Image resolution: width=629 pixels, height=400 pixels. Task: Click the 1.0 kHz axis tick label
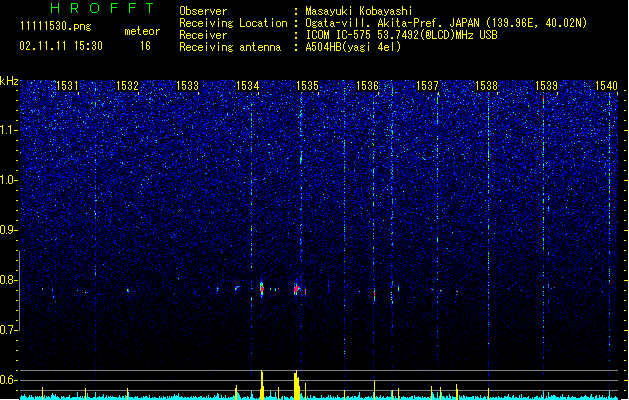coord(8,180)
